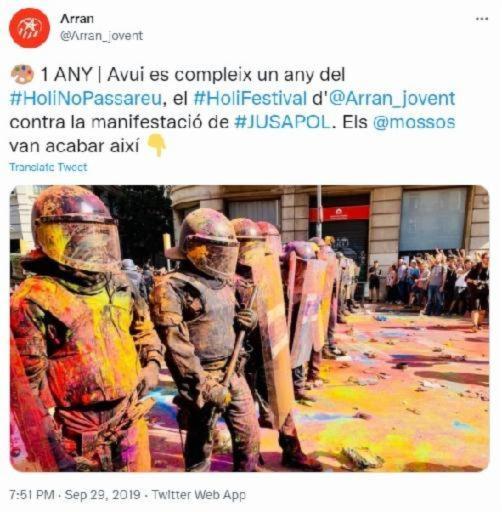
Task: Click the Arran display name
Action: coord(77,19)
